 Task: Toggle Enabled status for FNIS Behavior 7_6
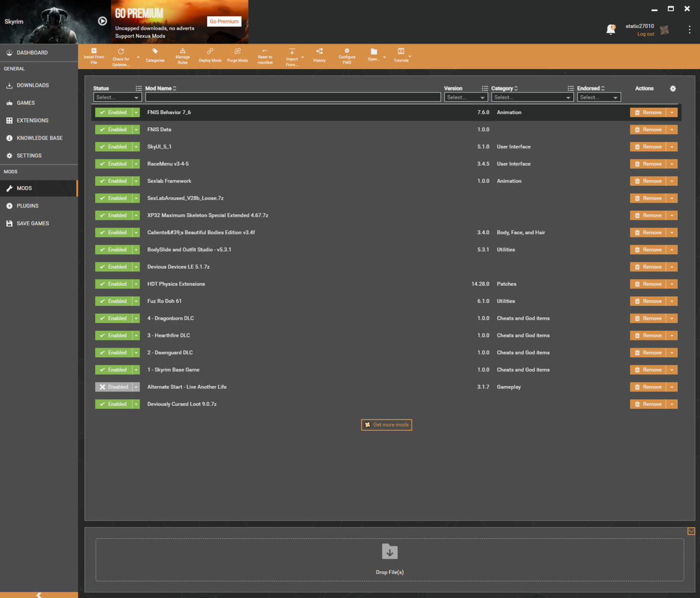(114, 112)
